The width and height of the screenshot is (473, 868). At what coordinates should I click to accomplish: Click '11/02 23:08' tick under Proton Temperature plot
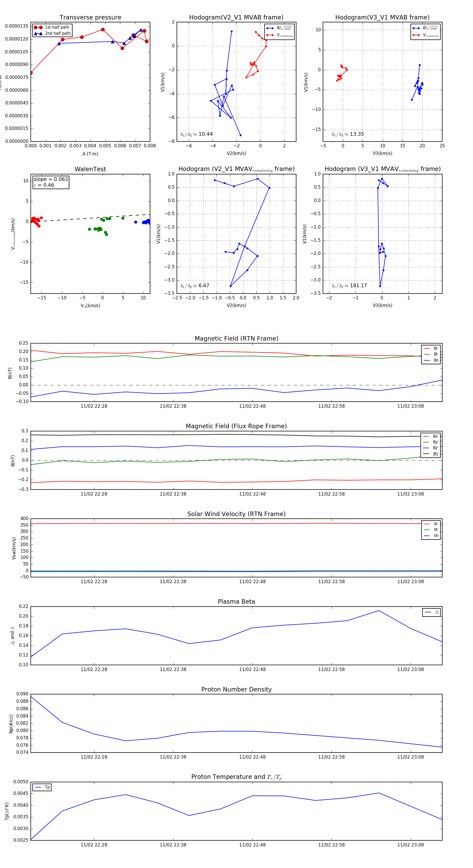[410, 845]
